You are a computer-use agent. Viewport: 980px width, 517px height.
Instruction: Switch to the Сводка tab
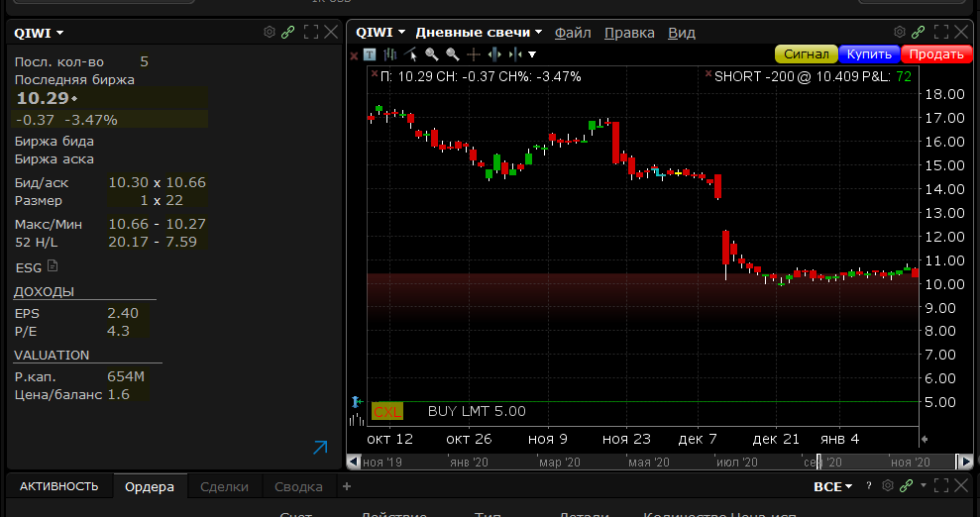point(298,486)
